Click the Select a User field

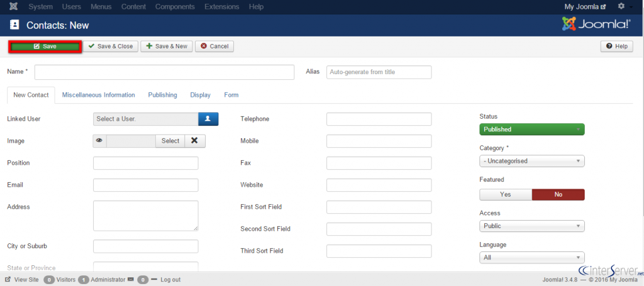[146, 119]
